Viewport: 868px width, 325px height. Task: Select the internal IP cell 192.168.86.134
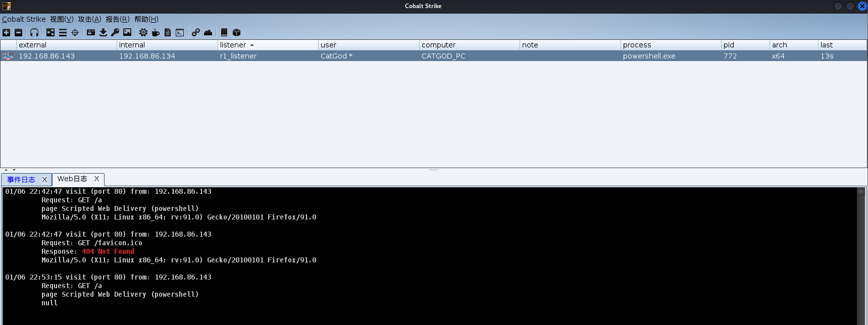[167, 56]
